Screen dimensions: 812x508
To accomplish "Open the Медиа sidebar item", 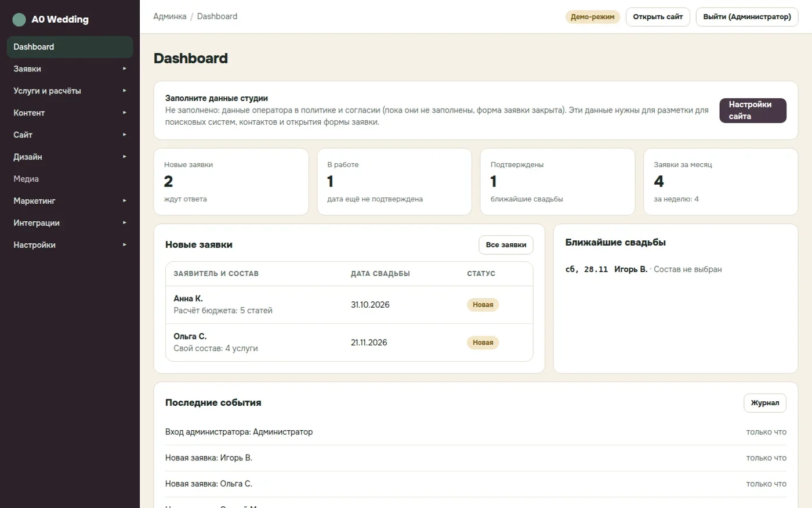I will pos(70,179).
